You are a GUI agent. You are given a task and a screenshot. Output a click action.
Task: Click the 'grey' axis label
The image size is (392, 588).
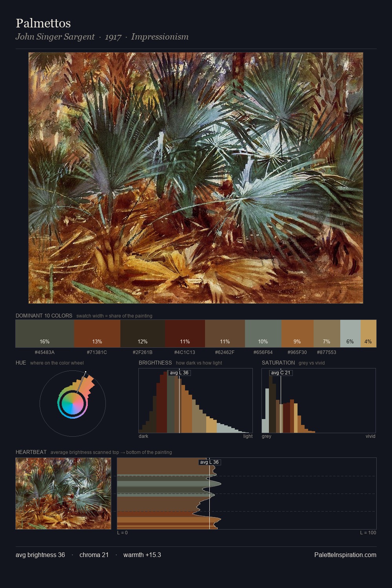[267, 436]
